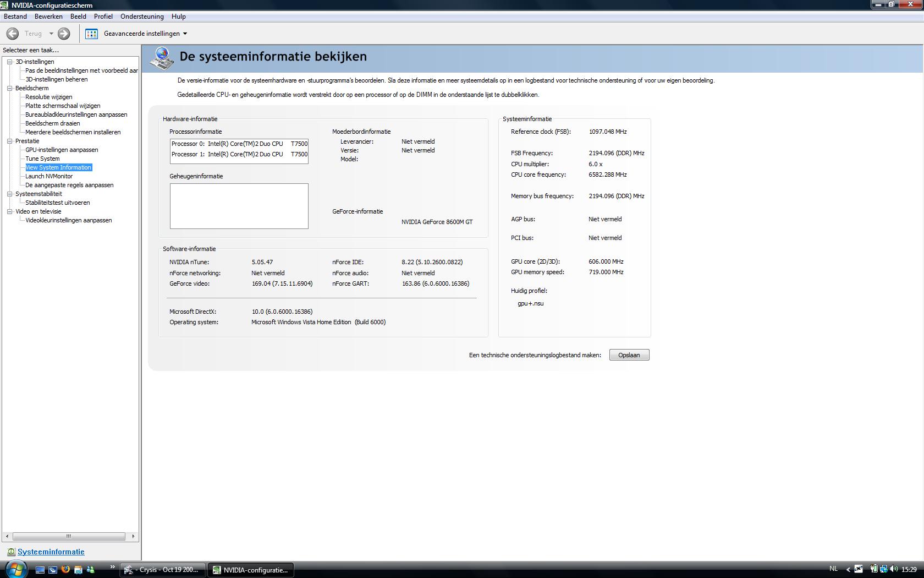This screenshot has width=924, height=578.
Task: Select Videokleurinstellingen aanpassen task
Action: point(69,220)
